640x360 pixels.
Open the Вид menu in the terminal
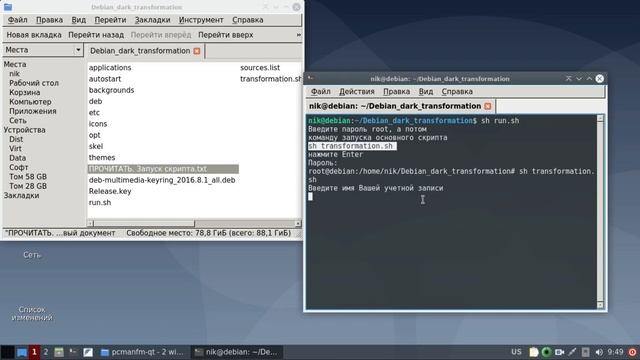426,91
